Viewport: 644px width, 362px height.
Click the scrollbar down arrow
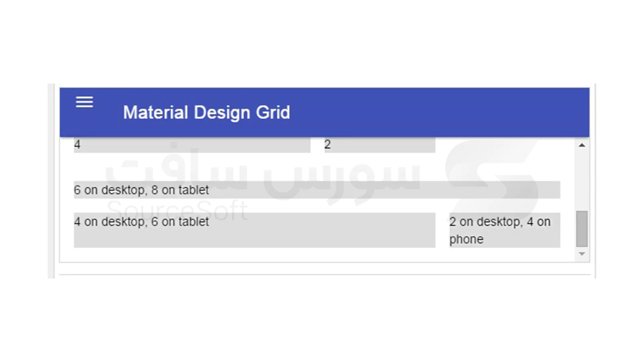tap(582, 254)
